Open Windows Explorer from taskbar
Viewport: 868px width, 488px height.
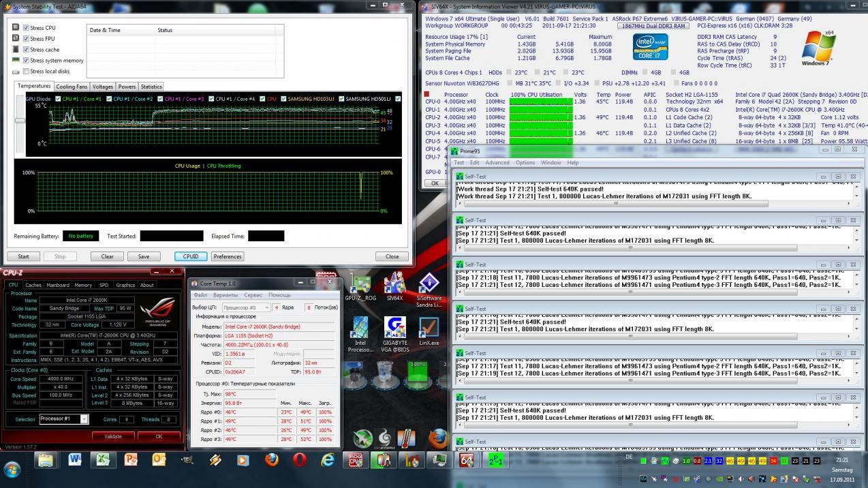(45, 461)
